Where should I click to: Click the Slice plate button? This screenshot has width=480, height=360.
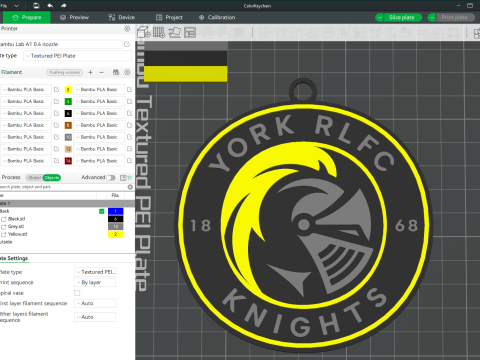click(x=402, y=17)
